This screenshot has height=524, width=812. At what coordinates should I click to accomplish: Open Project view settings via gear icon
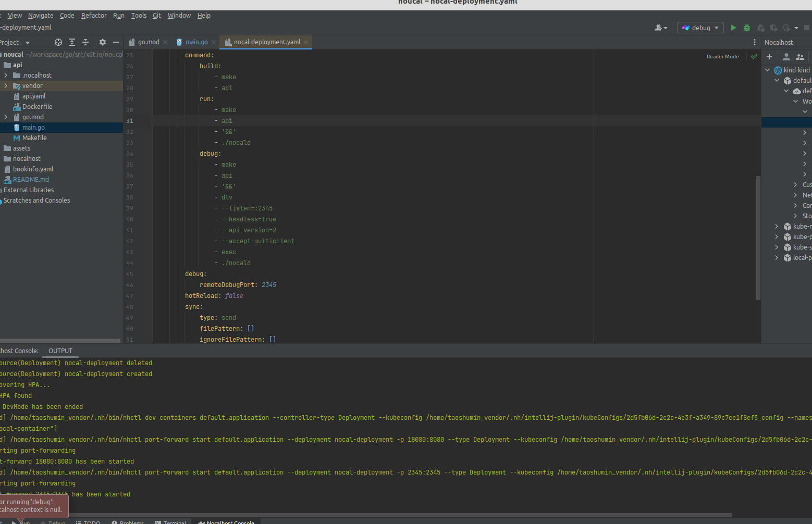coord(102,42)
